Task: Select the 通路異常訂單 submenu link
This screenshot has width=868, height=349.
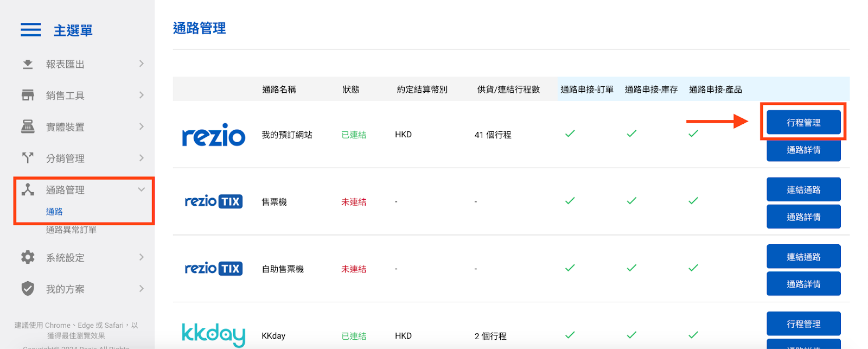Action: coord(71,230)
